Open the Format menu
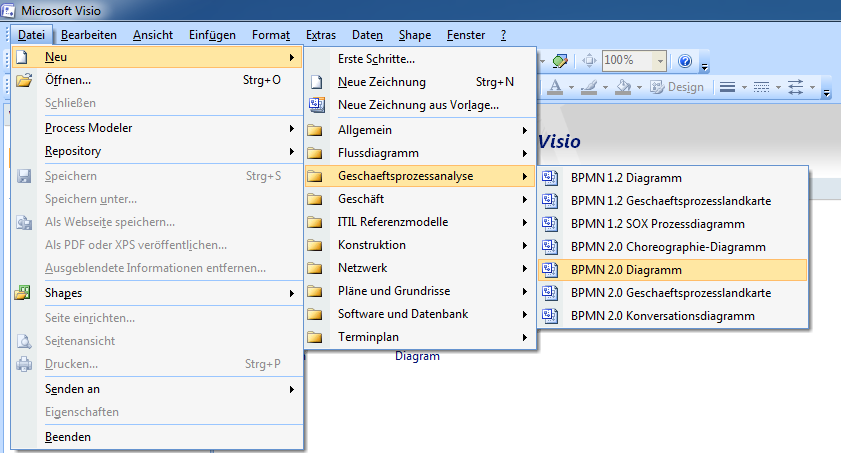The width and height of the screenshot is (842, 453). (x=271, y=35)
